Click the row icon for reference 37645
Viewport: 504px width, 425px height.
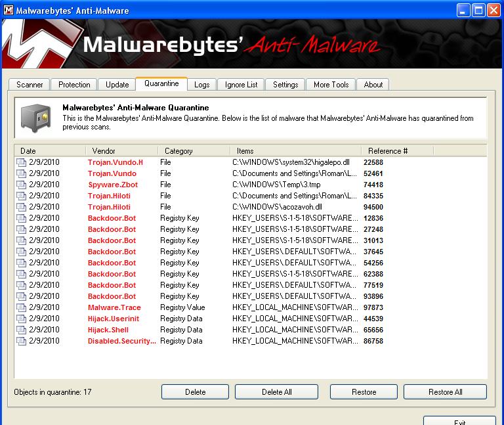click(x=22, y=252)
